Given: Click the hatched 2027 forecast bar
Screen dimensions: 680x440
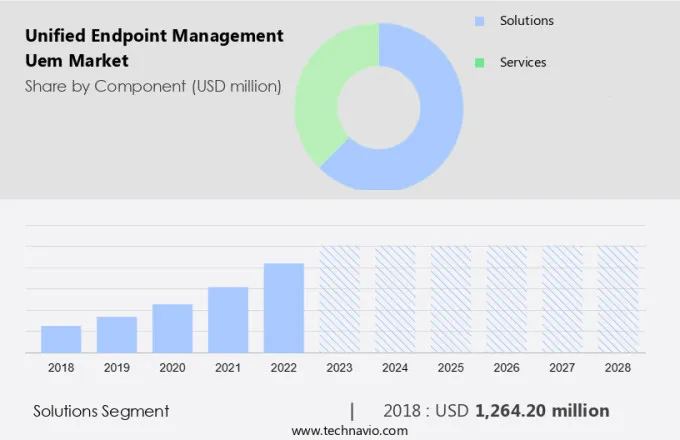Looking at the screenshot, I should 562,299.
